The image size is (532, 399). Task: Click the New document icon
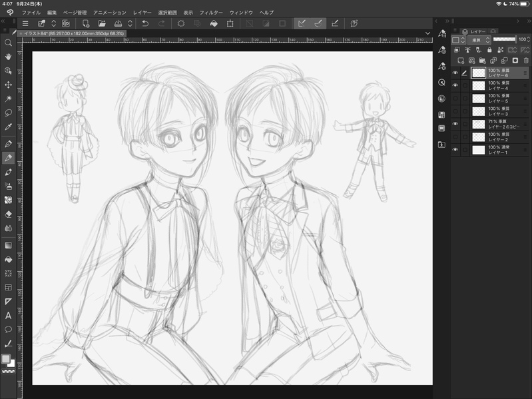tap(85, 23)
